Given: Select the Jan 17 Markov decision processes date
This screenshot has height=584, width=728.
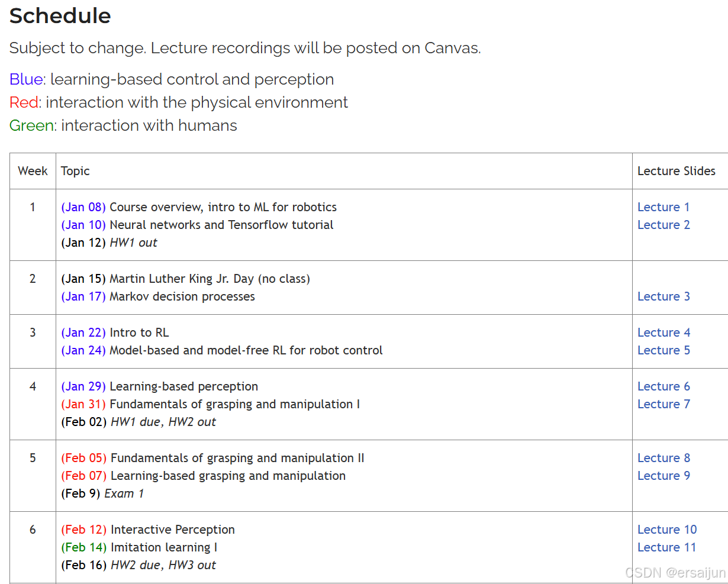Looking at the screenshot, I should point(82,296).
